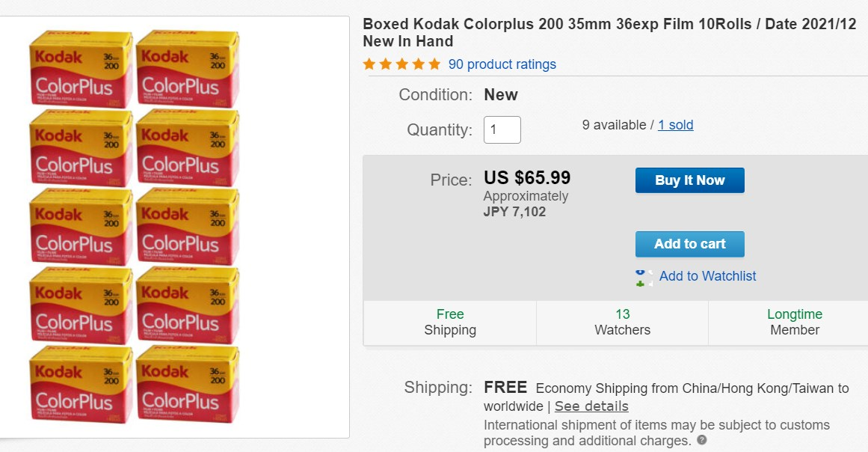Click the US $65.99 price text
This screenshot has height=452, width=868.
[527, 178]
